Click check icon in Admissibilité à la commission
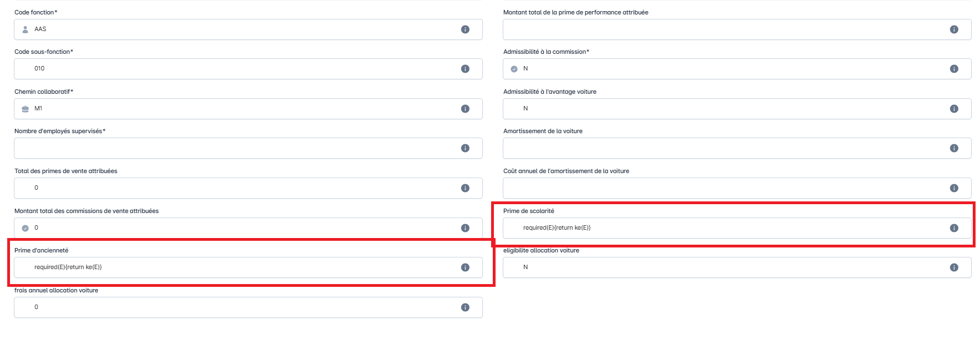The image size is (980, 339). click(514, 69)
